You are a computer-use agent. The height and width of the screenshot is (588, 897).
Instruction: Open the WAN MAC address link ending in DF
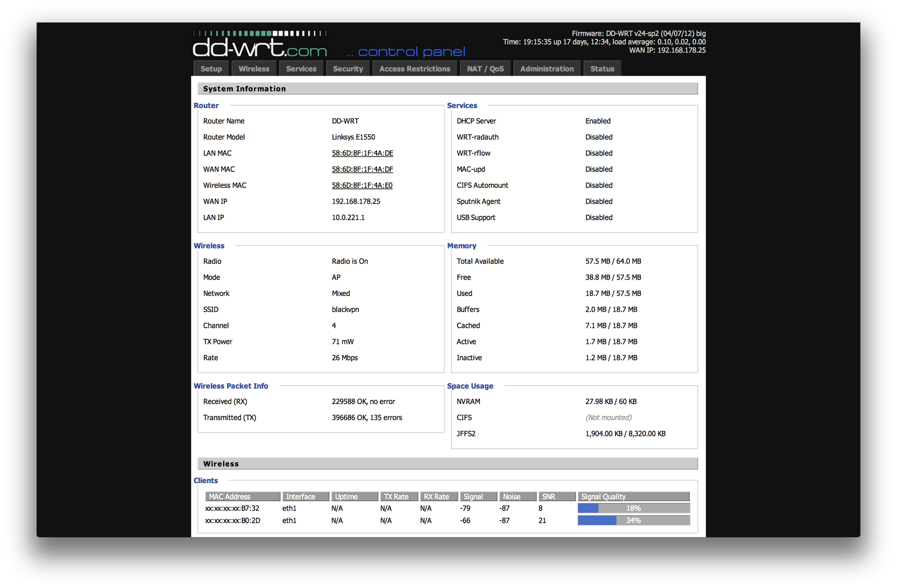click(362, 169)
